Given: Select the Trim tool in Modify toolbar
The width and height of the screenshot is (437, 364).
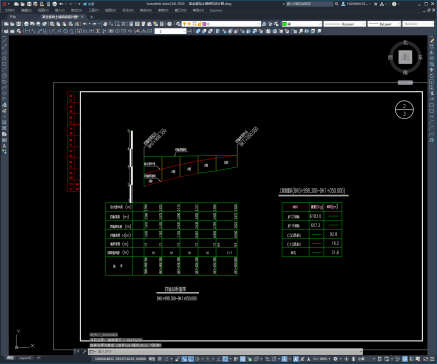Looking at the screenshot, I should [432, 93].
